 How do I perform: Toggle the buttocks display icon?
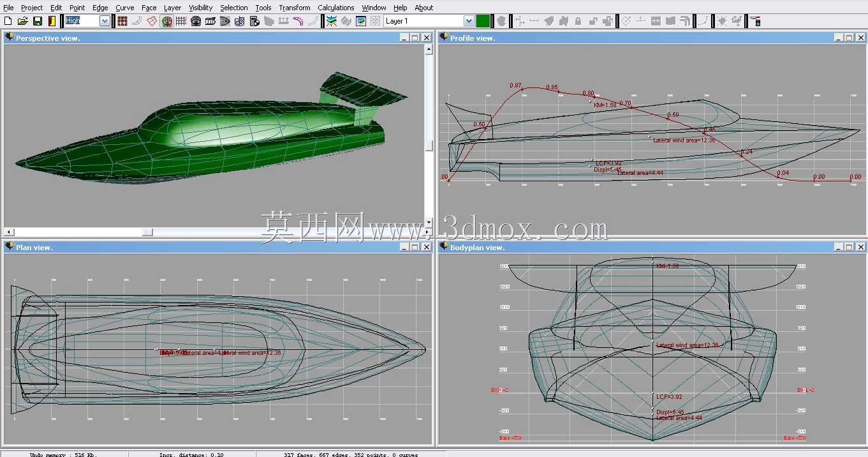210,21
